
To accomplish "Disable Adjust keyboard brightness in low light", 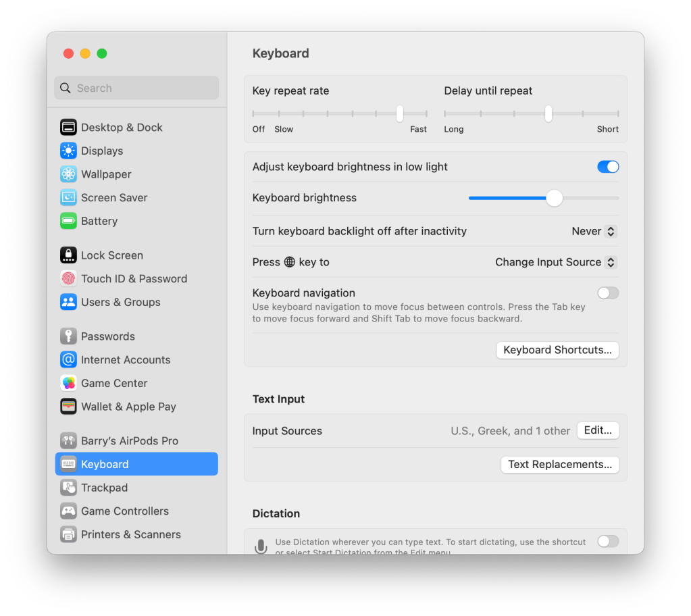I will pyautogui.click(x=608, y=167).
